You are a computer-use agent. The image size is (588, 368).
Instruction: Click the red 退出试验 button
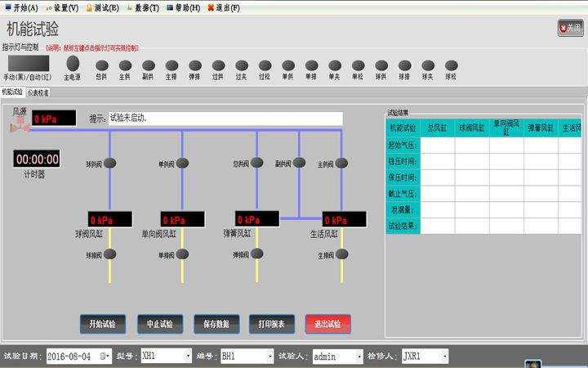(327, 324)
